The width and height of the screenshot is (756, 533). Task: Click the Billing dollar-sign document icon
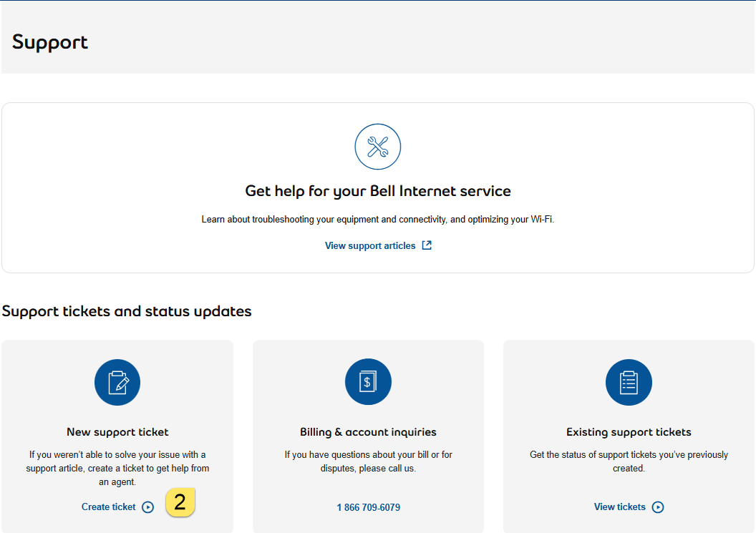pos(368,382)
